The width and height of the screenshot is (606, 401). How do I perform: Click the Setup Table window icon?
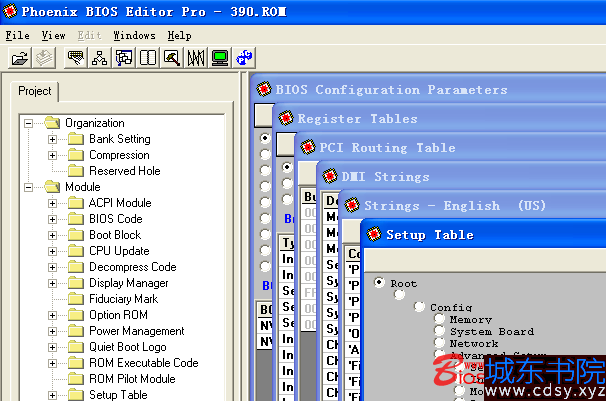(x=374, y=234)
